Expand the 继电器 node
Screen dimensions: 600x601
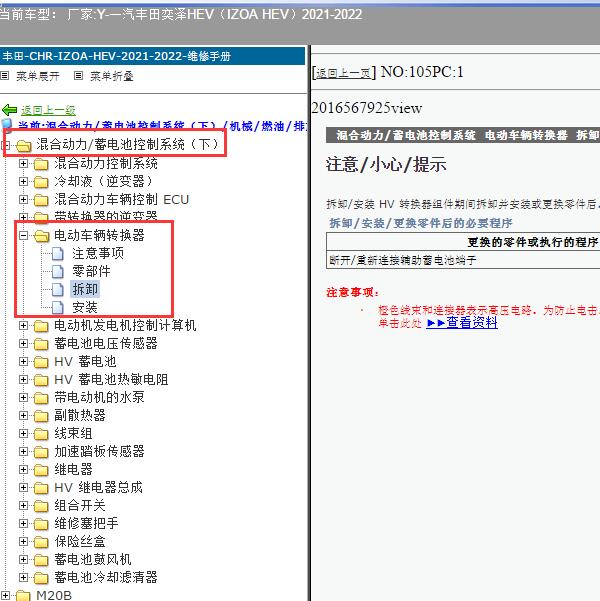coord(23,470)
